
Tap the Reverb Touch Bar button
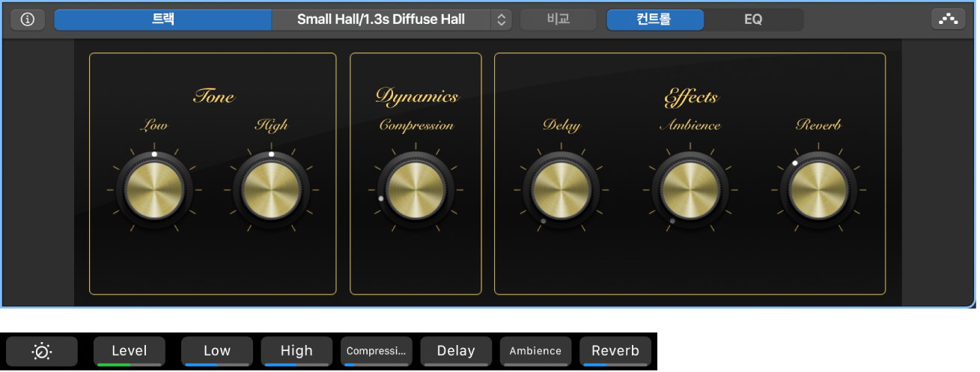point(615,351)
